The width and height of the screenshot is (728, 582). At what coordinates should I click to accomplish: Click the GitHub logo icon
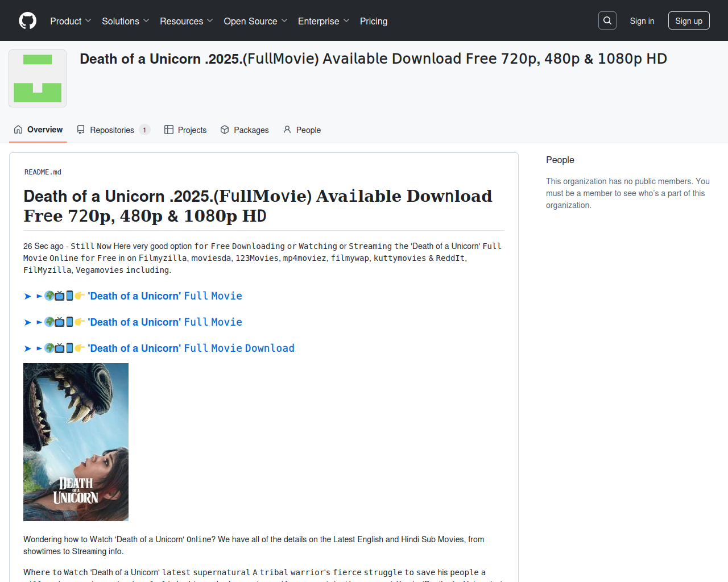point(27,21)
